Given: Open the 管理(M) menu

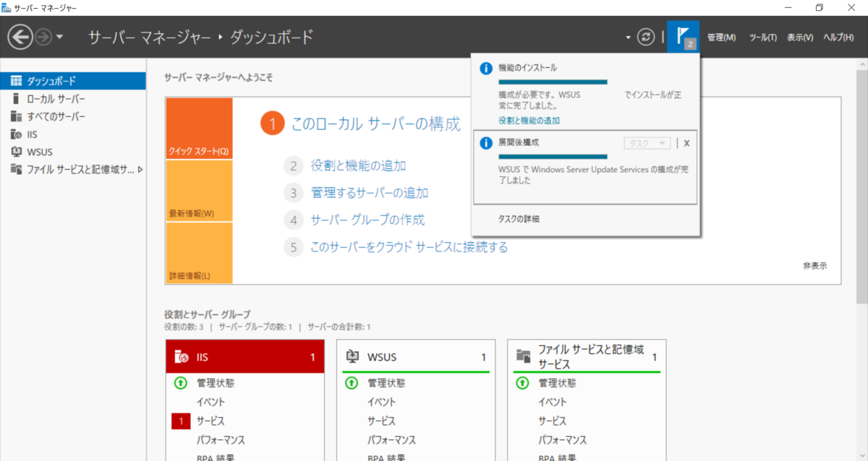Looking at the screenshot, I should click(721, 38).
